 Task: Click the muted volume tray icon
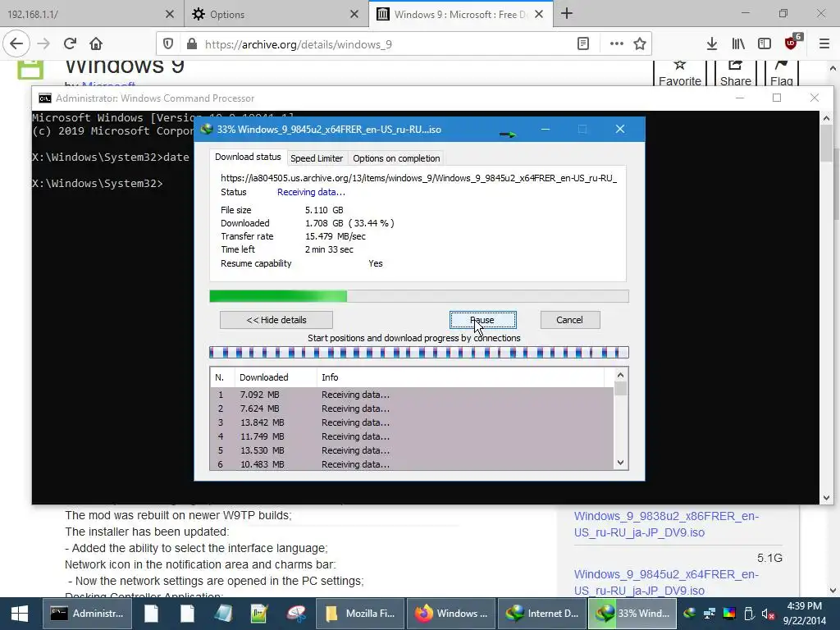(768, 614)
